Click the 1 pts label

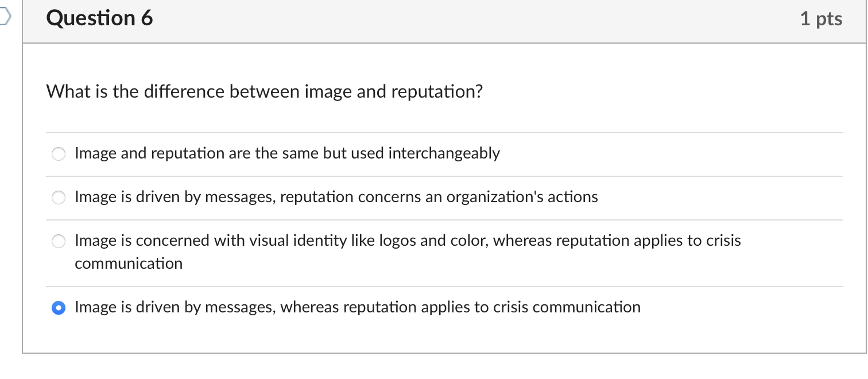pyautogui.click(x=821, y=18)
